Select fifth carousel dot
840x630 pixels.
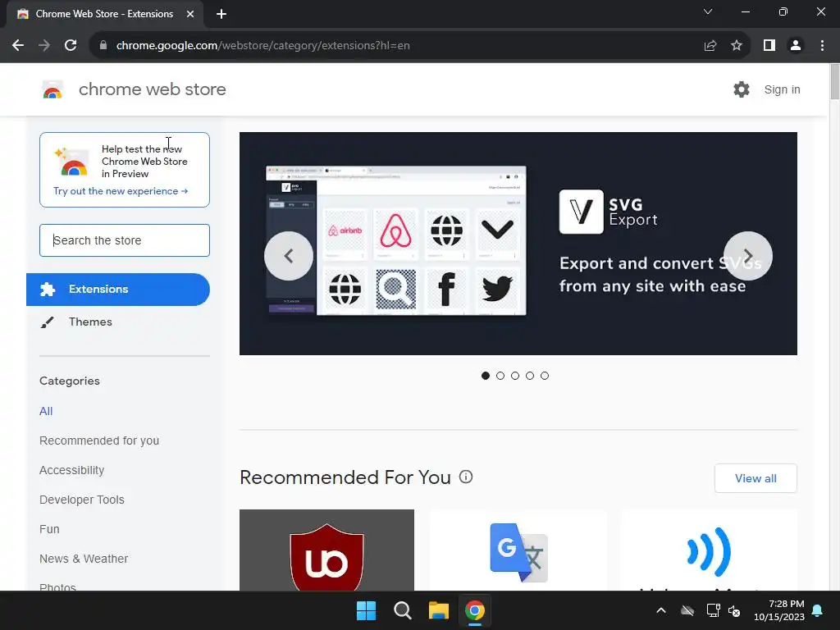(545, 376)
